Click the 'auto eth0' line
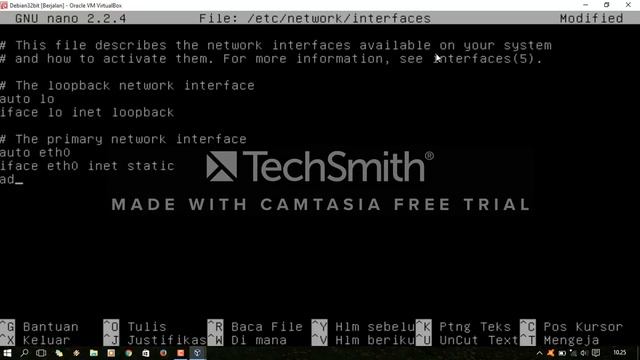Screen dimensions: 640x360 (35, 152)
